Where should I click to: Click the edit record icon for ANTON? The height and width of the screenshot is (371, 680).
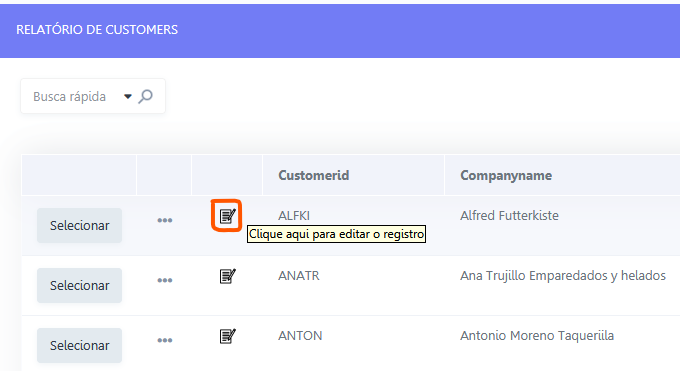pos(227,336)
